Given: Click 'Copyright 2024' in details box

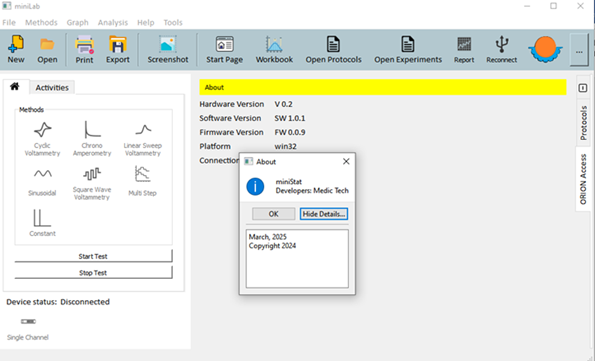Looking at the screenshot, I should 272,246.
